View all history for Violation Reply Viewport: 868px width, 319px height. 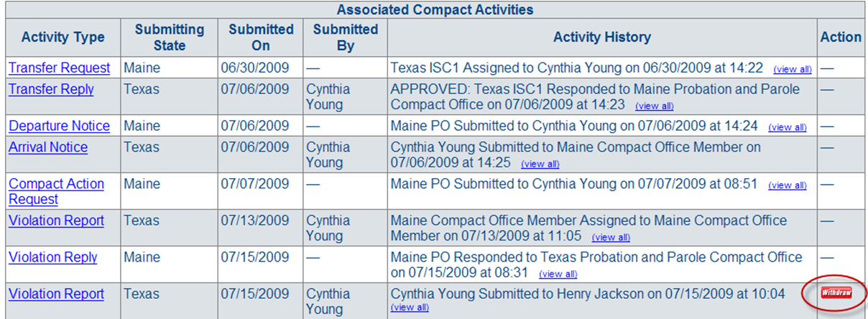point(558,274)
